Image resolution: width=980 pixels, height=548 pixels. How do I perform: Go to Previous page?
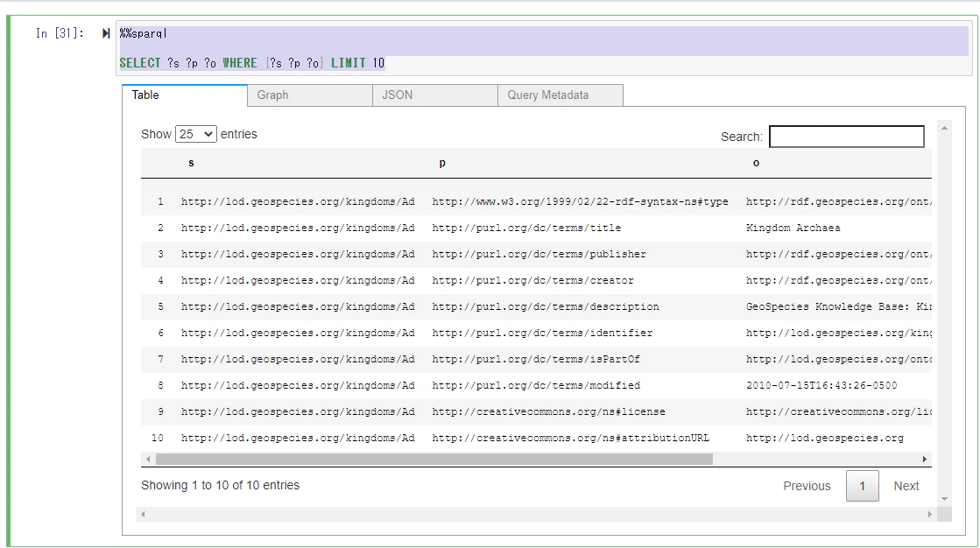click(807, 486)
